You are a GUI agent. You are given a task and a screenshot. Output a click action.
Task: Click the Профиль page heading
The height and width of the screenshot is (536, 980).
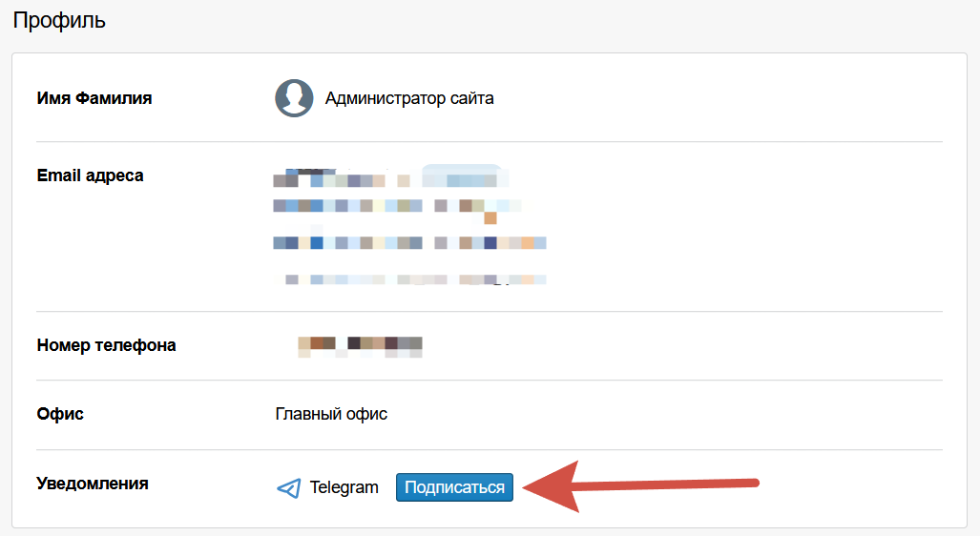point(59,20)
